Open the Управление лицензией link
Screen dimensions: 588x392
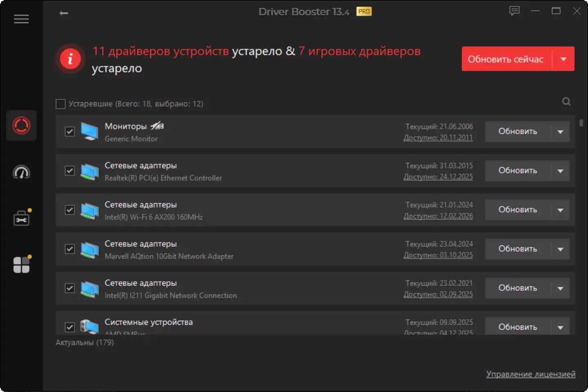pyautogui.click(x=531, y=374)
